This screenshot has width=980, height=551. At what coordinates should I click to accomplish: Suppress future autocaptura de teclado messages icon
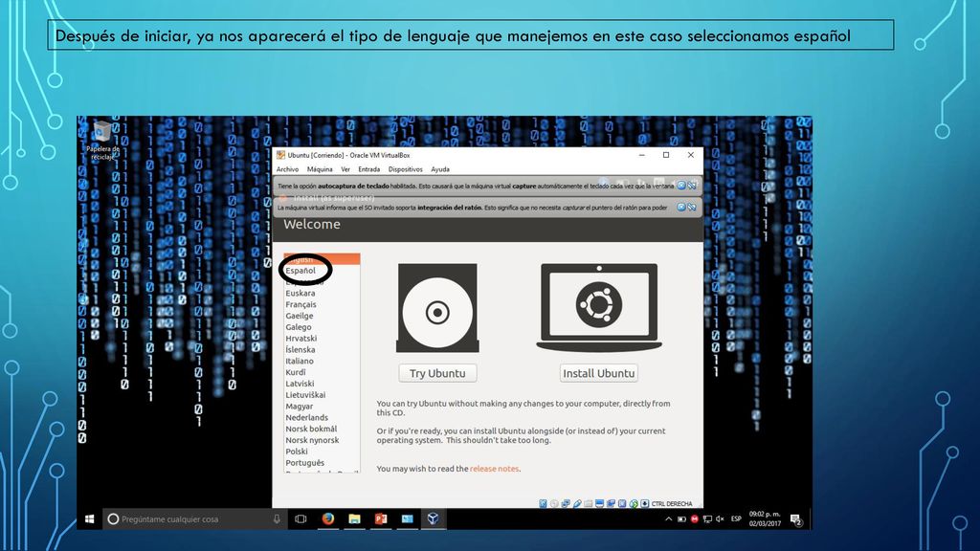[692, 186]
